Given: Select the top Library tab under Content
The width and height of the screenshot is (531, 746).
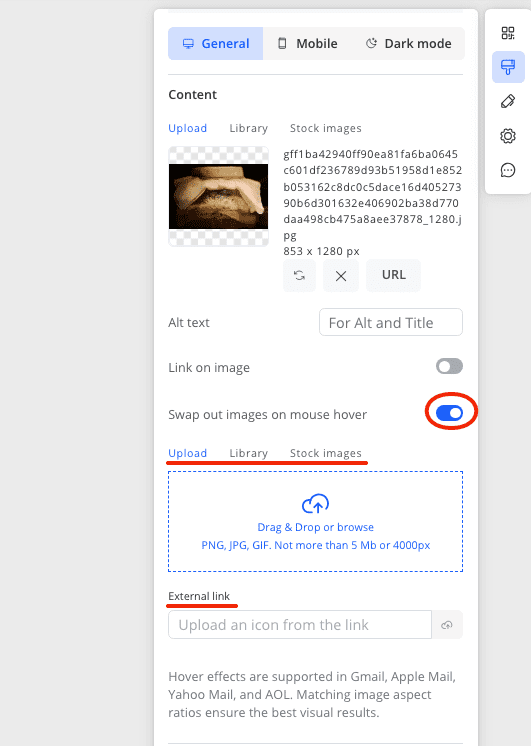Looking at the screenshot, I should [x=248, y=128].
